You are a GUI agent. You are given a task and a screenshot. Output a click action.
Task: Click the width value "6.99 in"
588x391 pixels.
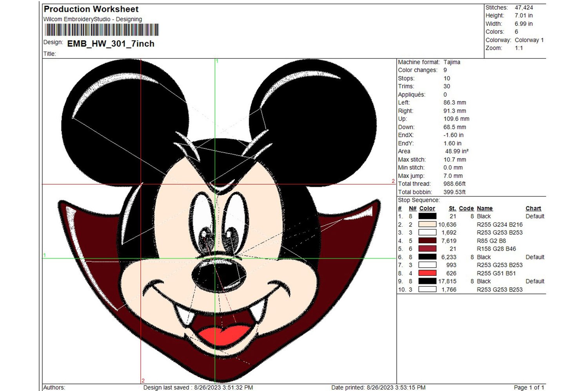[524, 24]
